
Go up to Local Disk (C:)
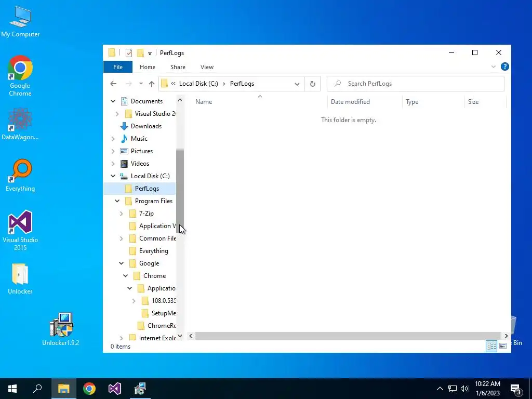pyautogui.click(x=151, y=84)
